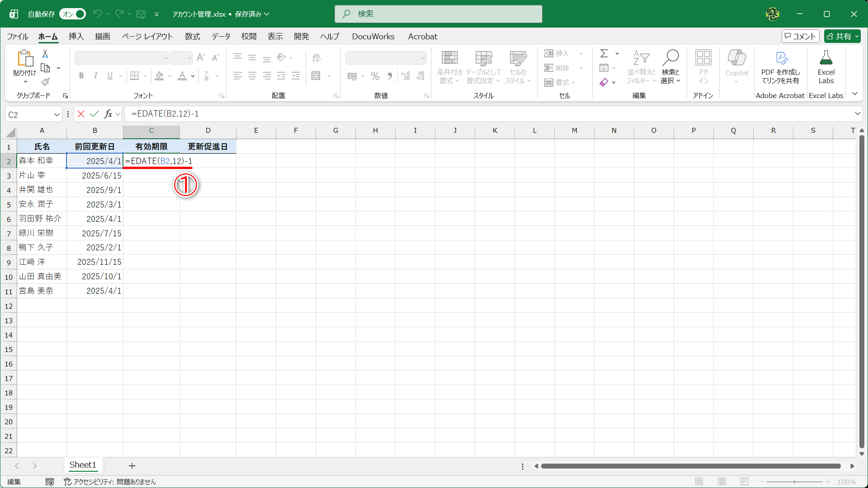Expand the fill color dropdown arrow
Viewport: 868px width, 488px height.
[170, 76]
